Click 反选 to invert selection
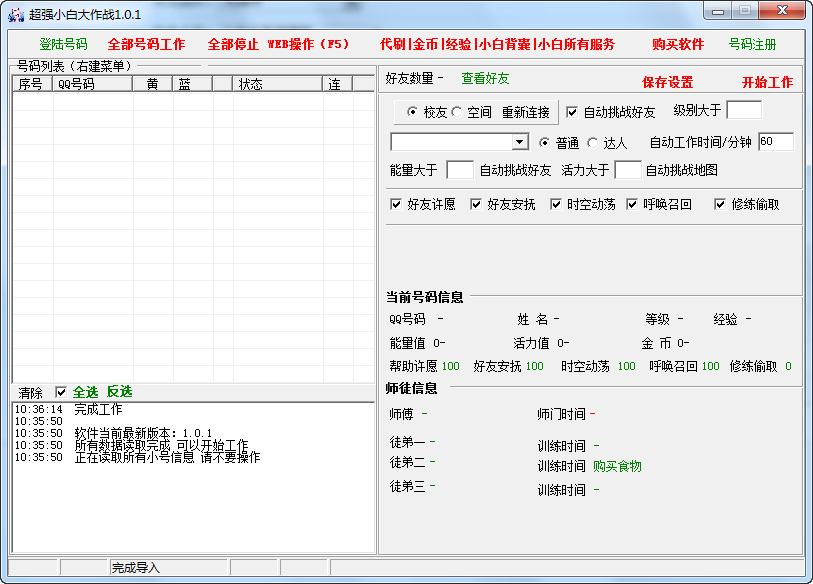Viewport: 813px width, 584px height. coord(119,392)
